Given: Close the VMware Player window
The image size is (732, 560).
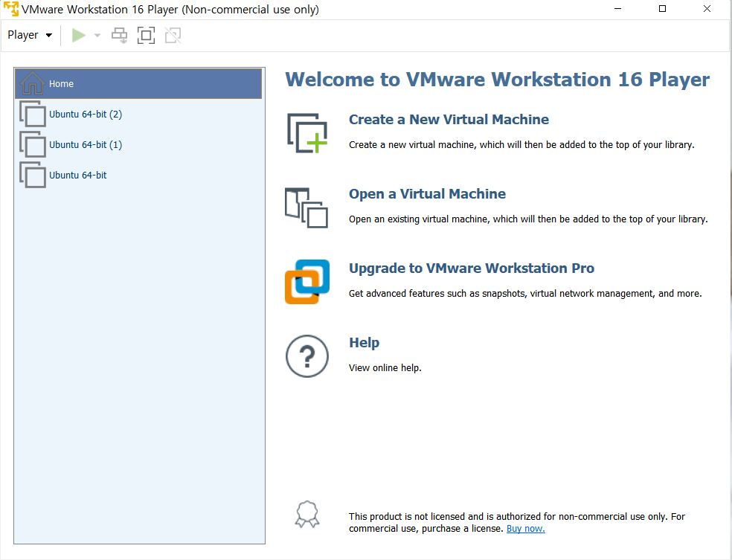Looking at the screenshot, I should coord(707,9).
